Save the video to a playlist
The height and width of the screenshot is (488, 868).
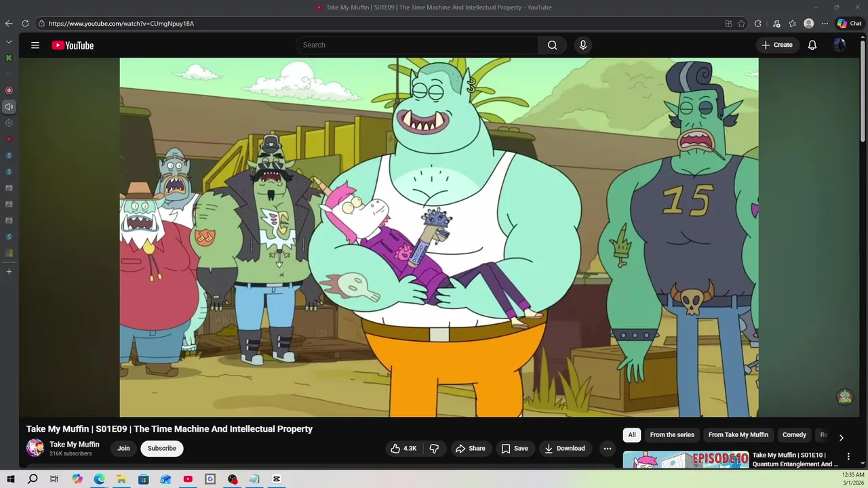point(515,448)
